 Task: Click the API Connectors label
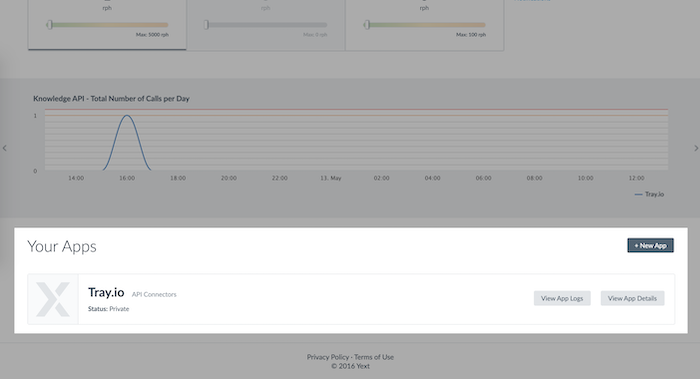coord(154,294)
